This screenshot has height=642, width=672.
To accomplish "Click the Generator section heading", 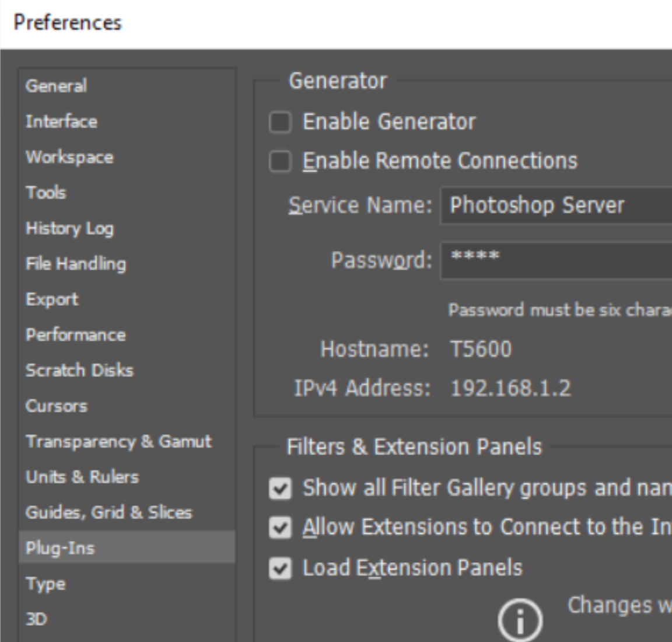I will tap(338, 81).
